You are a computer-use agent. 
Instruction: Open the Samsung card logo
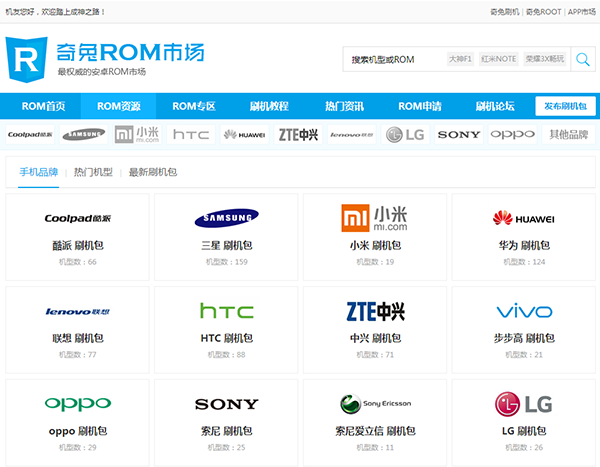(227, 218)
